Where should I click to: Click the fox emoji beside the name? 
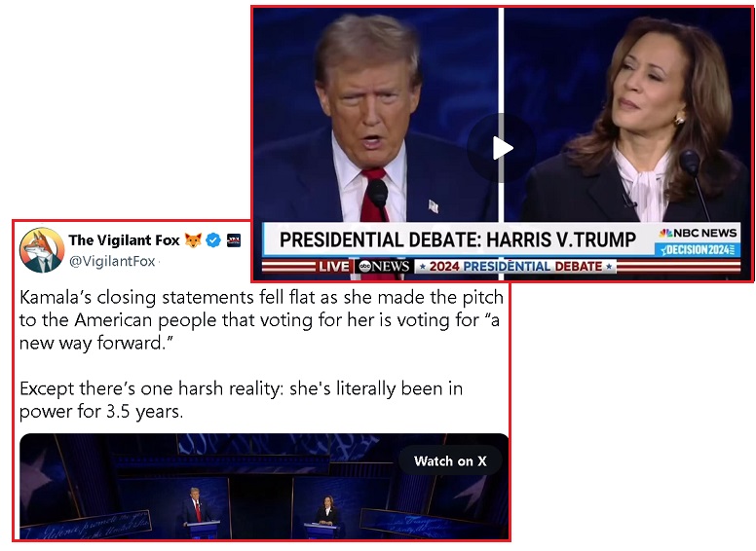pyautogui.click(x=193, y=239)
